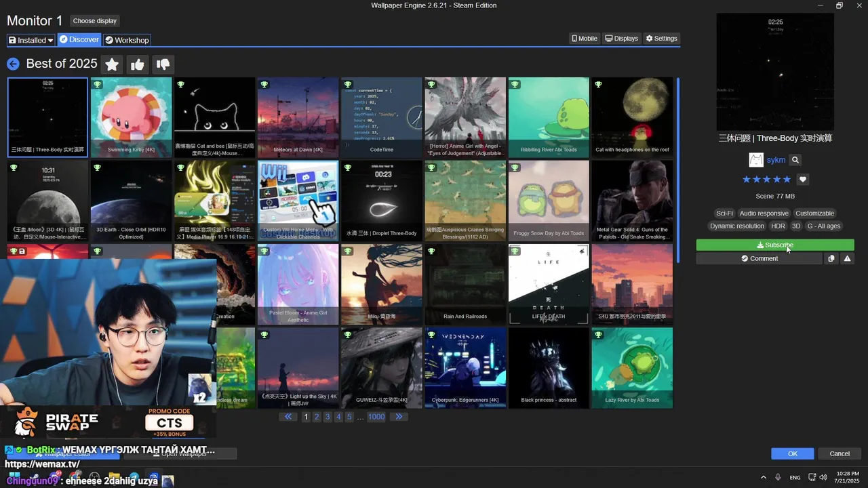Viewport: 868px width, 488px height.
Task: Click the trophy badge on Swimming Kirby thumbnail
Action: [x=97, y=85]
